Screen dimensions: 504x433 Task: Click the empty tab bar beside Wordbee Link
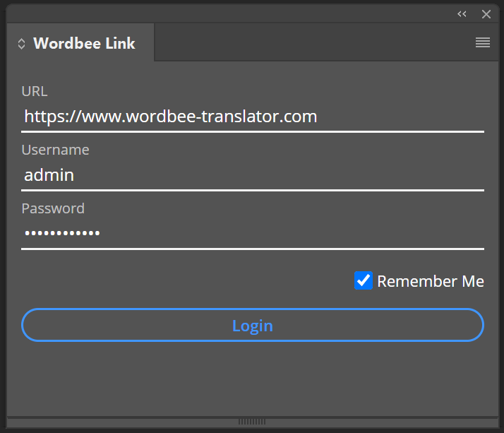(x=311, y=43)
